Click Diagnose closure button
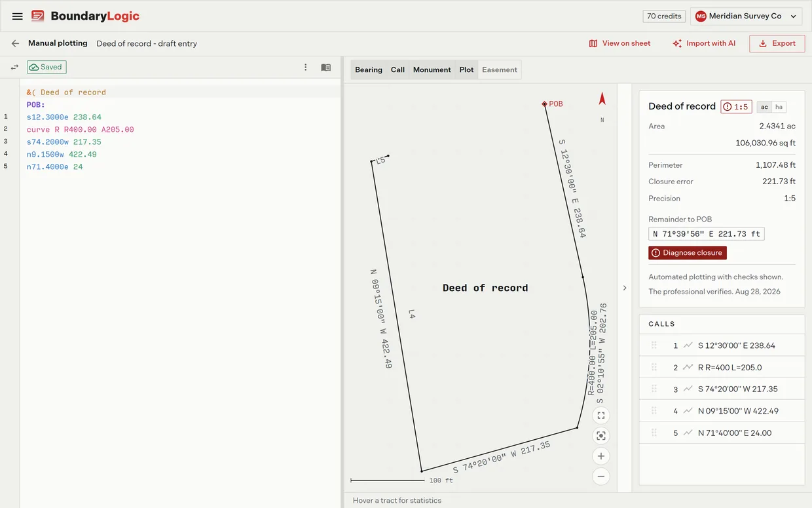Image resolution: width=812 pixels, height=508 pixels. [x=687, y=252]
